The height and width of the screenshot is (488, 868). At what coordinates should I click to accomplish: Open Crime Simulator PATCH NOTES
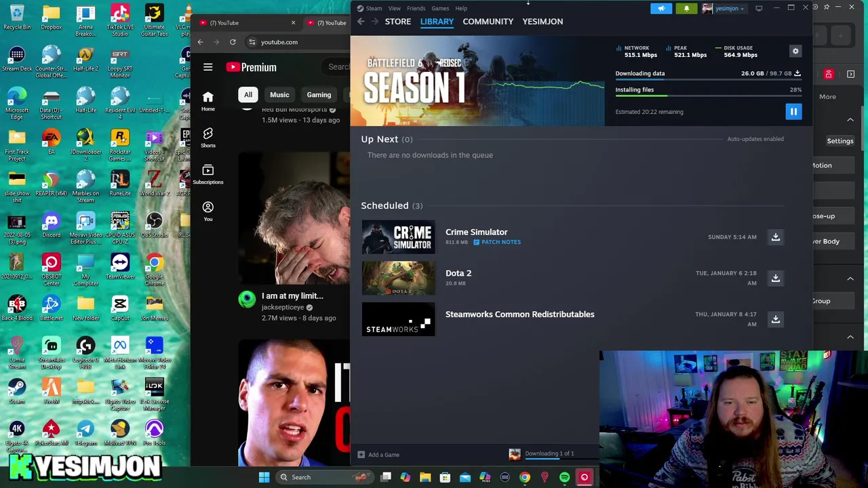coord(497,242)
